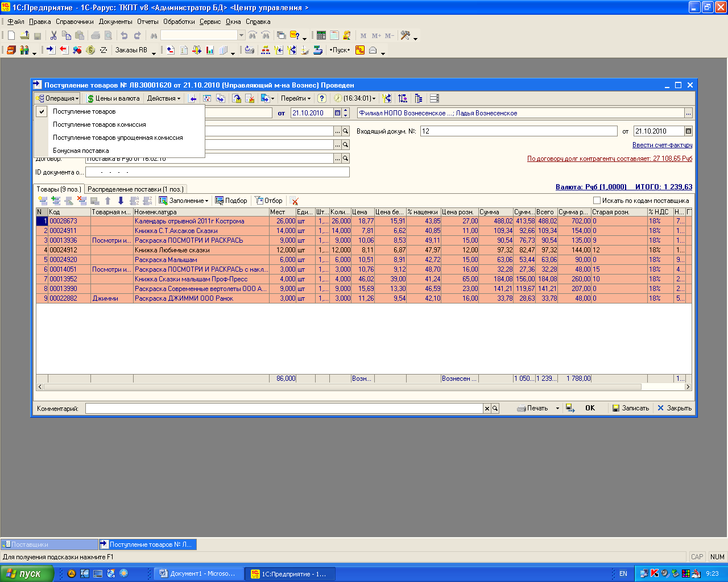
Task: Click the envelope mail icon
Action: coord(373,50)
